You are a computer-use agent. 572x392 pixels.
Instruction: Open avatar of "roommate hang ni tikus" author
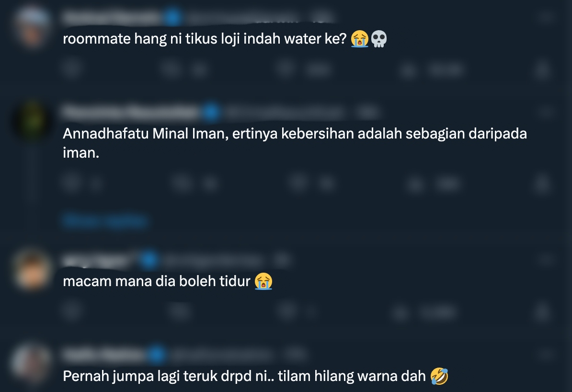pyautogui.click(x=32, y=26)
